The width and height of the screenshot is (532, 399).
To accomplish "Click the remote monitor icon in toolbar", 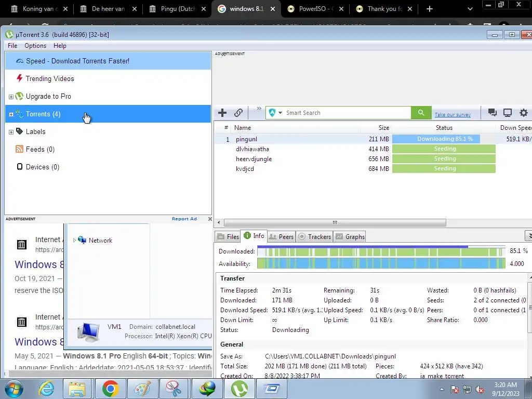I will pyautogui.click(x=508, y=113).
